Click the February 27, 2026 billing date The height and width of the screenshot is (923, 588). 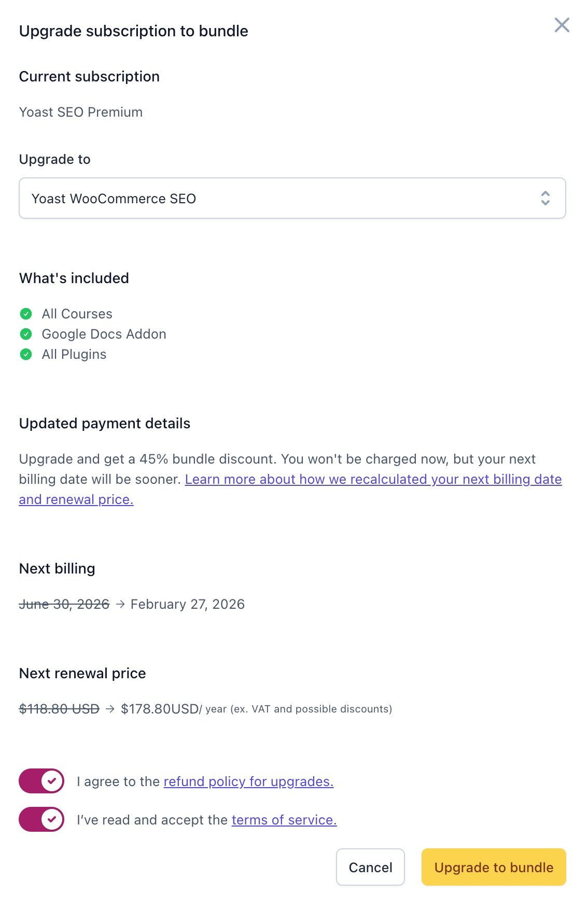tap(188, 604)
